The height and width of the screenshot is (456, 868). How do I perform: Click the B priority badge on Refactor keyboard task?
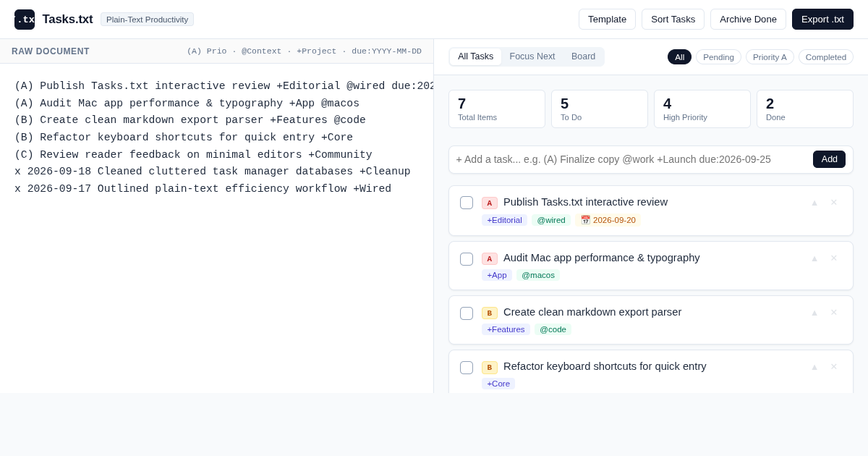pyautogui.click(x=490, y=368)
